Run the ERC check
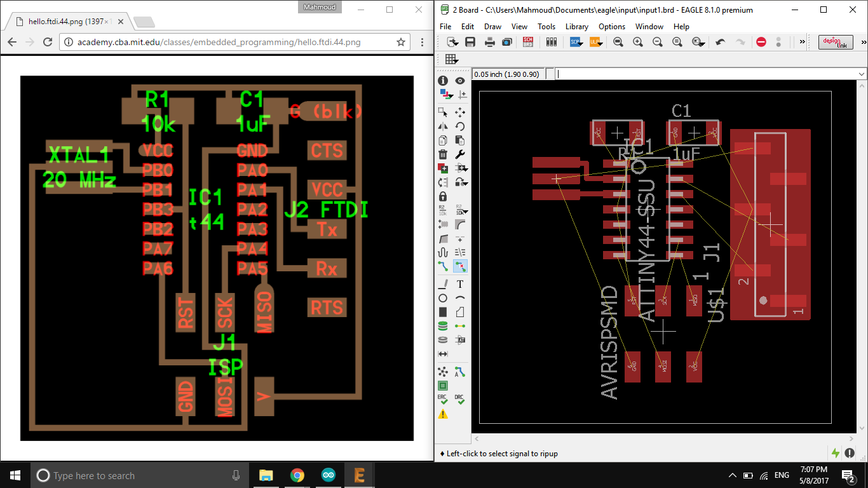This screenshot has width=868, height=488. [x=443, y=400]
